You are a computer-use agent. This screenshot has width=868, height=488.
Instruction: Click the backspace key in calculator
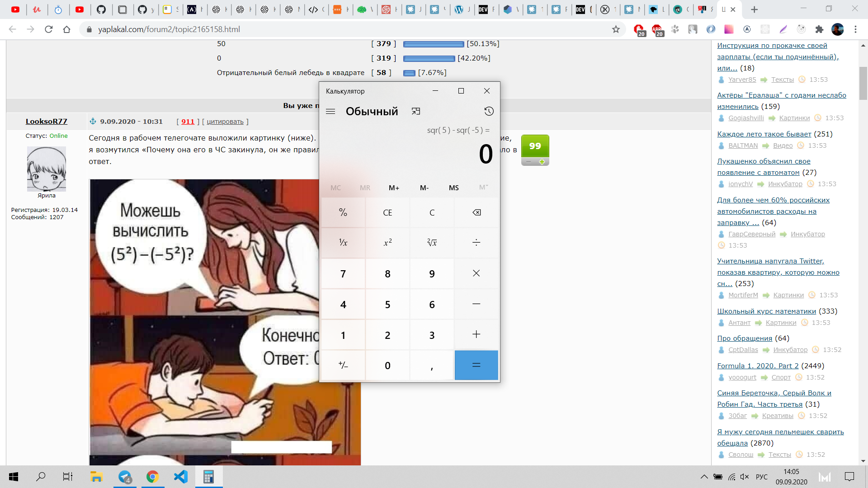tap(476, 212)
